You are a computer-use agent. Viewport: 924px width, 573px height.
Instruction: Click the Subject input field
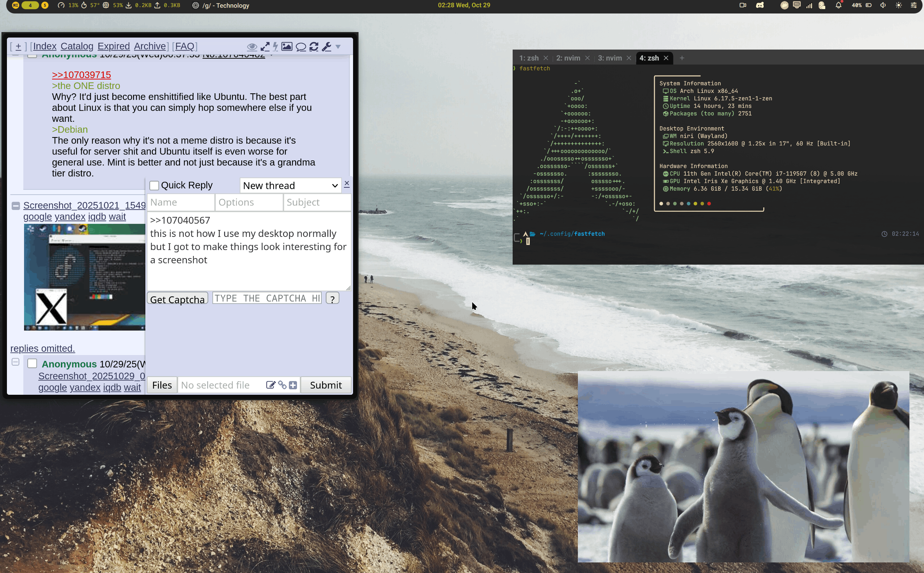(x=317, y=202)
